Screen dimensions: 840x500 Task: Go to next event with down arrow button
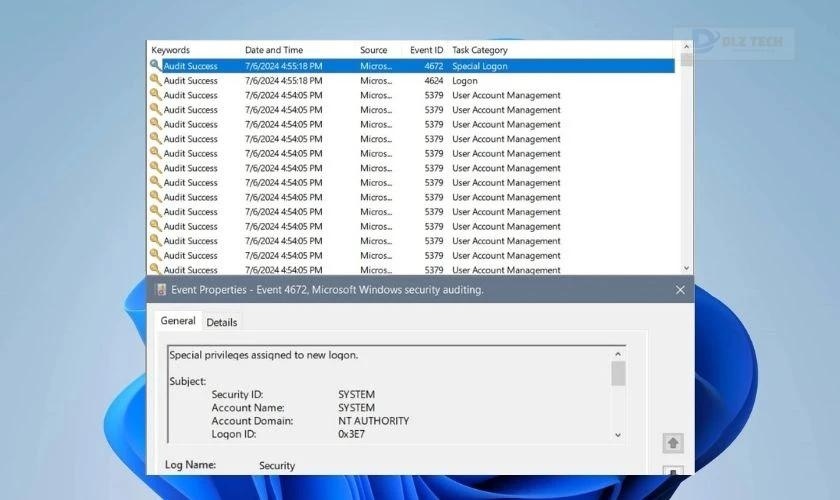[x=673, y=472]
